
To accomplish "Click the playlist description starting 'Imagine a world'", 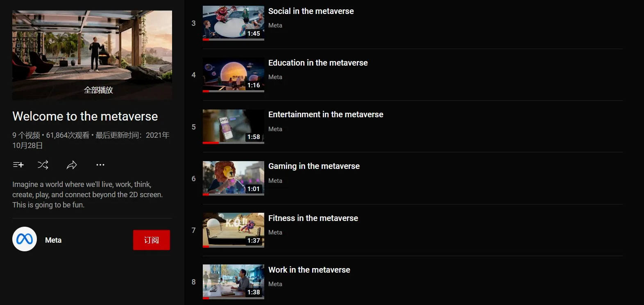I will [x=88, y=195].
